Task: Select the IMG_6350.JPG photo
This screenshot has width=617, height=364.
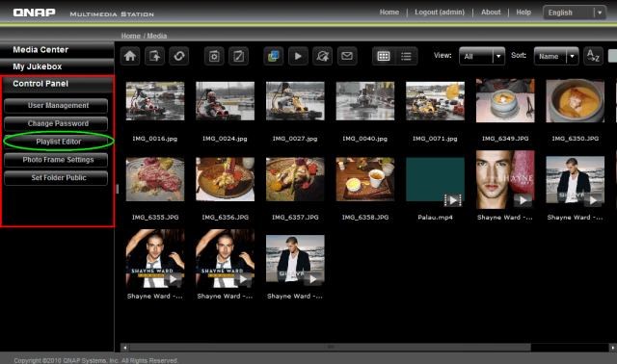Action: click(x=576, y=101)
